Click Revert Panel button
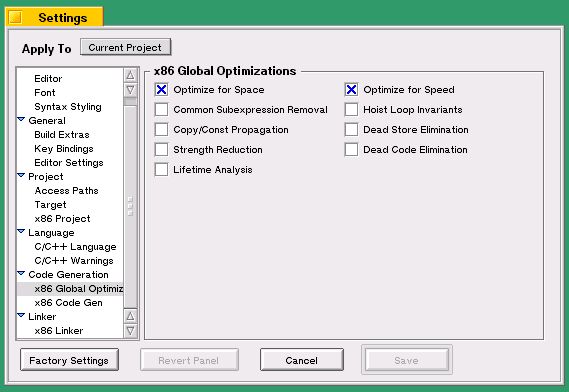The width and height of the screenshot is (569, 392). tap(189, 360)
